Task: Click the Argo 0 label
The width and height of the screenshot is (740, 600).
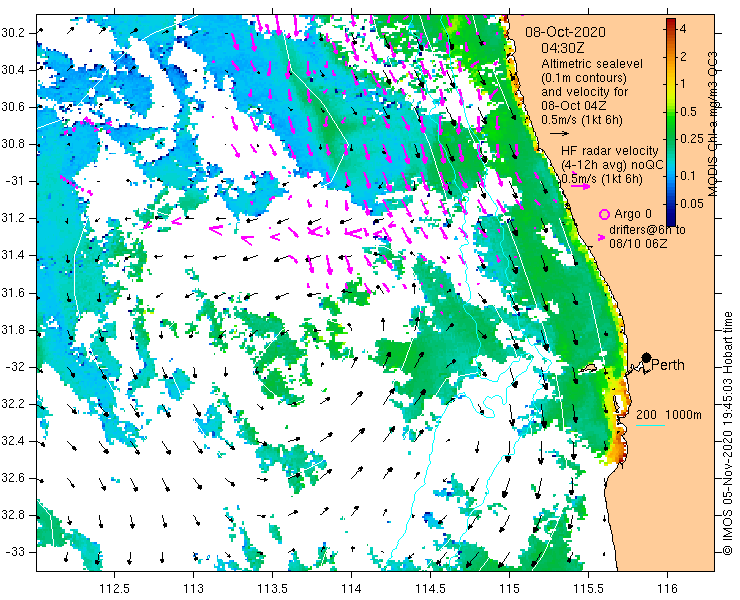Action: (x=633, y=214)
